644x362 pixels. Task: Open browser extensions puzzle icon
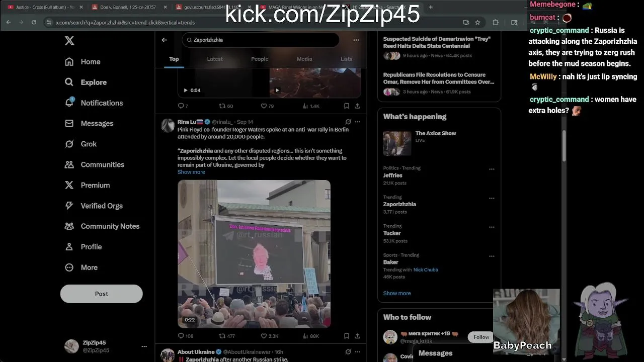496,22
